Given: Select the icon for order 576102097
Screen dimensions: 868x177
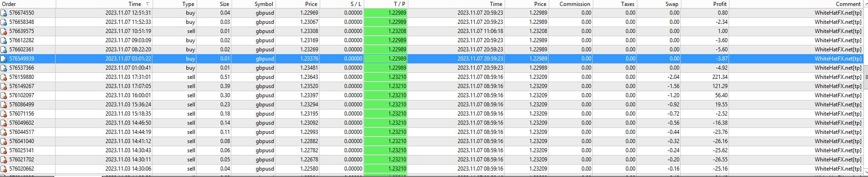Looking at the screenshot, I should (x=4, y=95).
